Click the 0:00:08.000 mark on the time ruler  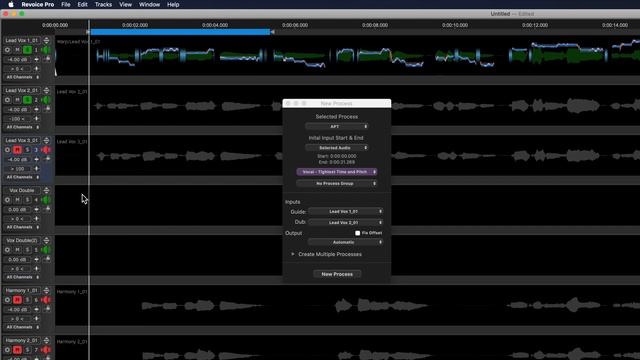[x=375, y=25]
